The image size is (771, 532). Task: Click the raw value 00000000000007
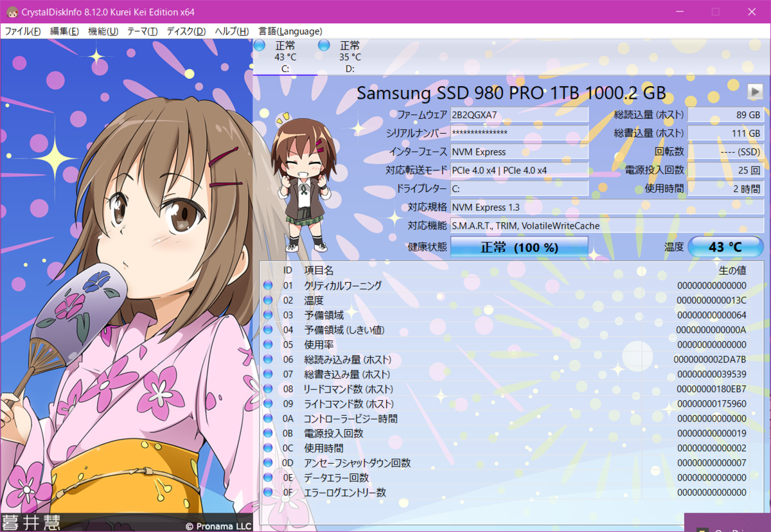pyautogui.click(x=712, y=463)
